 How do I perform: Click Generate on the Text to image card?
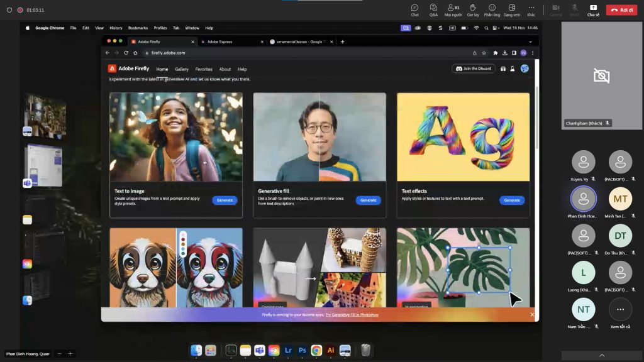pyautogui.click(x=225, y=200)
